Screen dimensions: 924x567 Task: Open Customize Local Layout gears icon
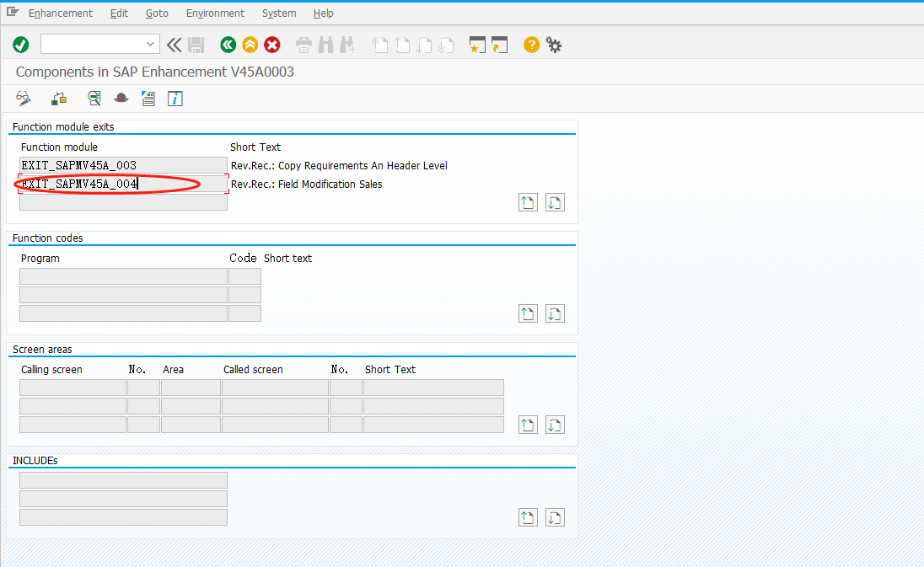[x=553, y=45]
